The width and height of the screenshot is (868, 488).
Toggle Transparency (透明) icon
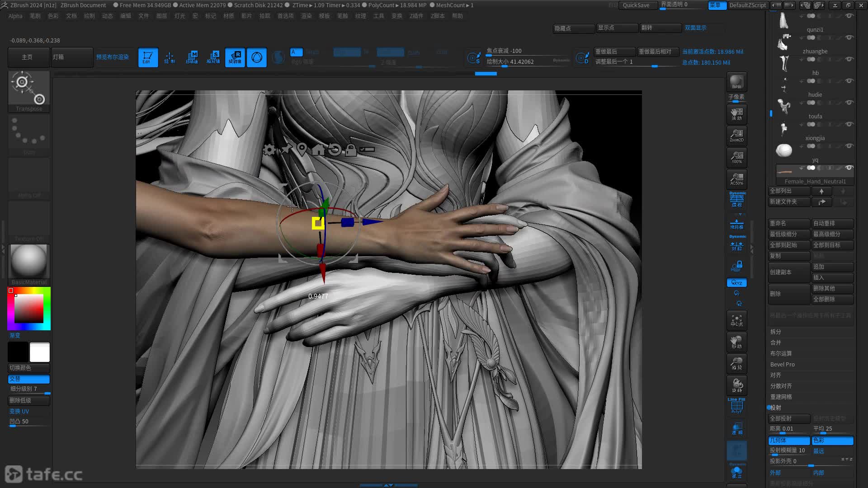click(x=736, y=429)
